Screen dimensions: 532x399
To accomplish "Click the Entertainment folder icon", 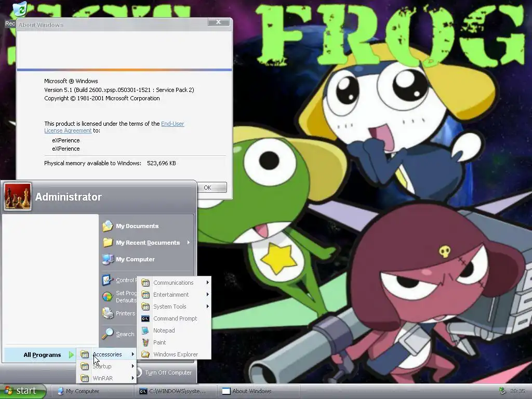I will pyautogui.click(x=145, y=295).
